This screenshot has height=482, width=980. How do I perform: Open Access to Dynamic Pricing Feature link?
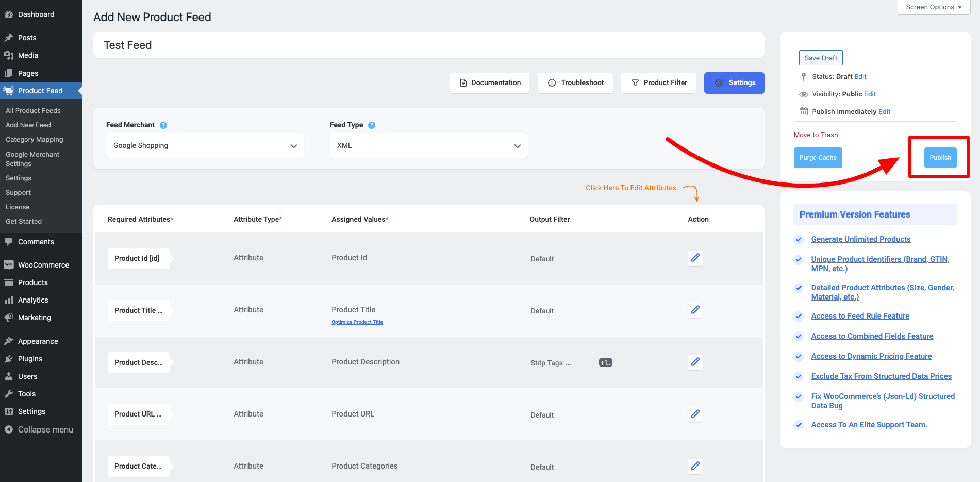coord(871,356)
